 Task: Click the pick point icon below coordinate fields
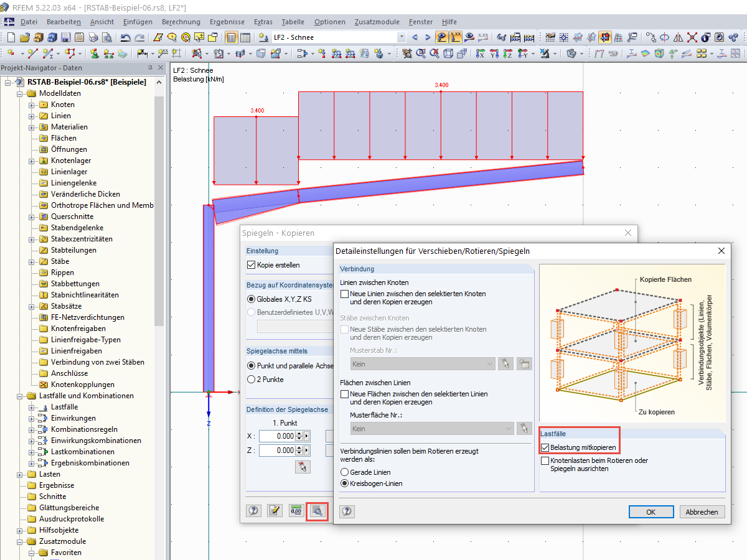(x=303, y=467)
